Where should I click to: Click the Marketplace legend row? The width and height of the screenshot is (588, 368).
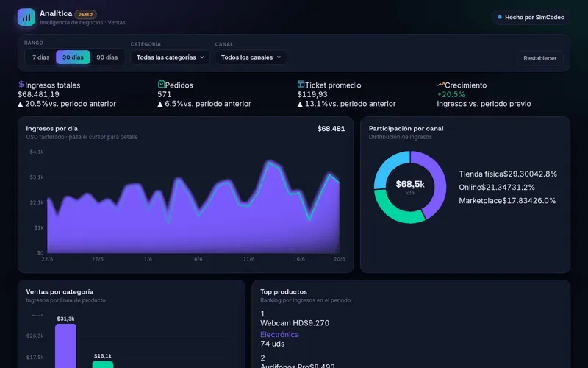(x=507, y=200)
